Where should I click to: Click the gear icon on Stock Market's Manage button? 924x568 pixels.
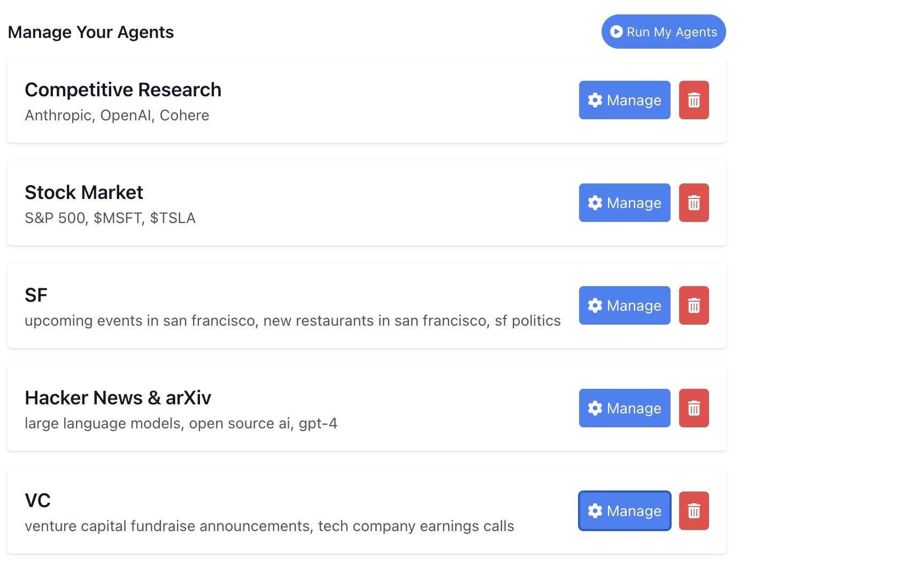point(595,203)
